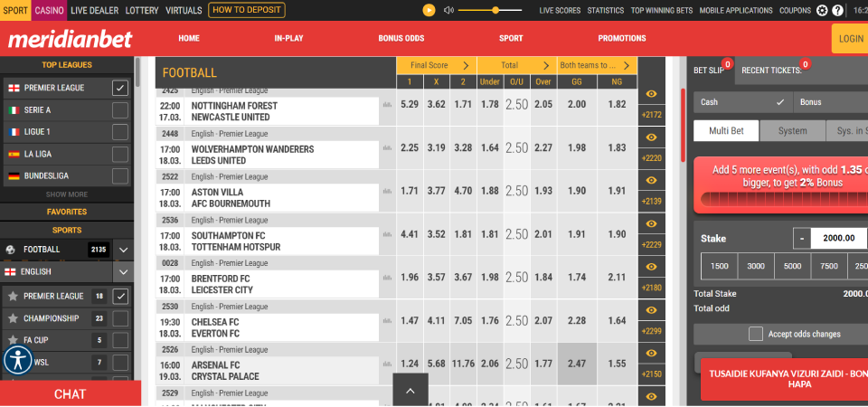Open stats chart icon for Aston Villa match
This screenshot has width=868, height=407.
point(387,191)
